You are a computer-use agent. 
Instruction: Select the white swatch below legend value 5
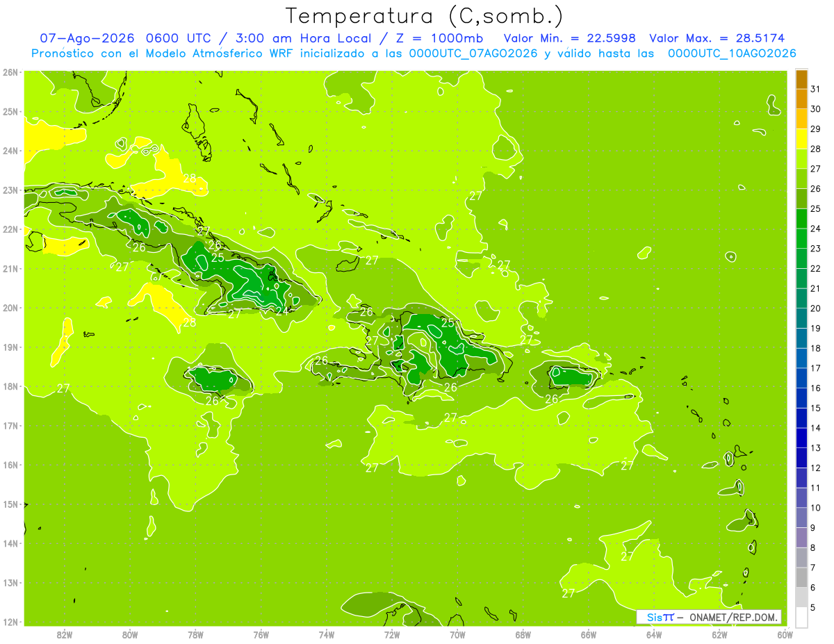point(801,616)
